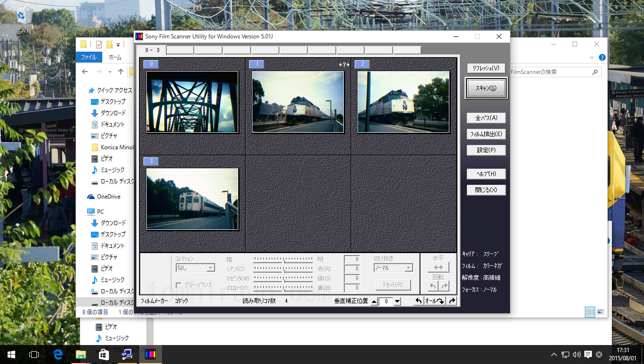Image resolution: width=644 pixels, height=364 pixels.
Task: Click the bottom-right rotate clockwise arrow
Action: point(452,301)
